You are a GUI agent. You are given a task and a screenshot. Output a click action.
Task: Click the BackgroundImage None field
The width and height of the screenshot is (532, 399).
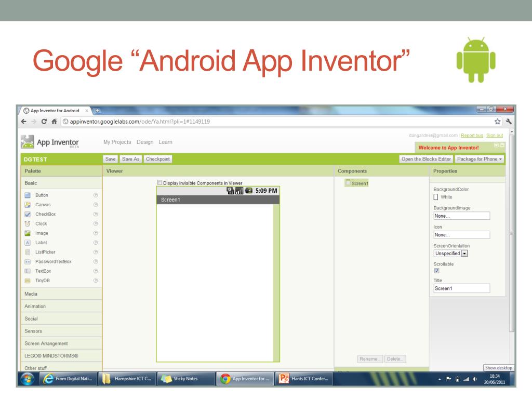click(x=462, y=216)
